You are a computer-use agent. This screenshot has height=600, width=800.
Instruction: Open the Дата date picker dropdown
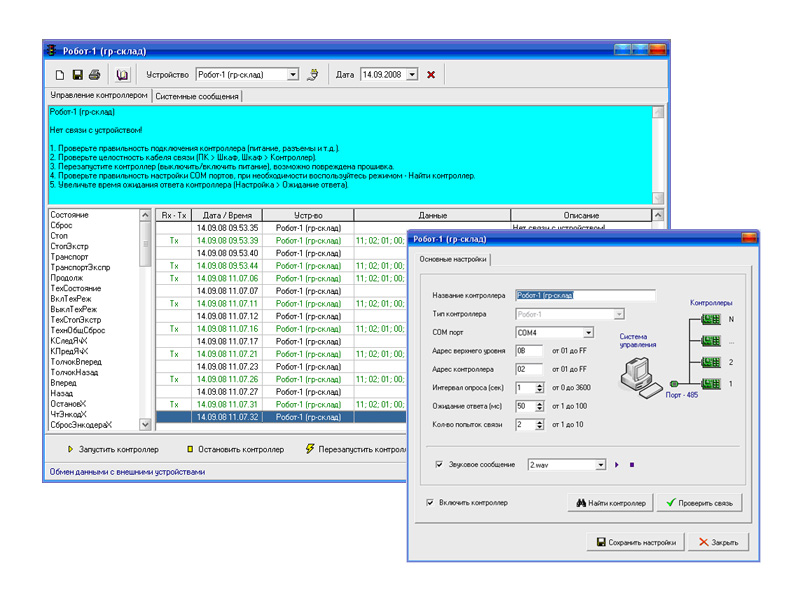(x=413, y=75)
